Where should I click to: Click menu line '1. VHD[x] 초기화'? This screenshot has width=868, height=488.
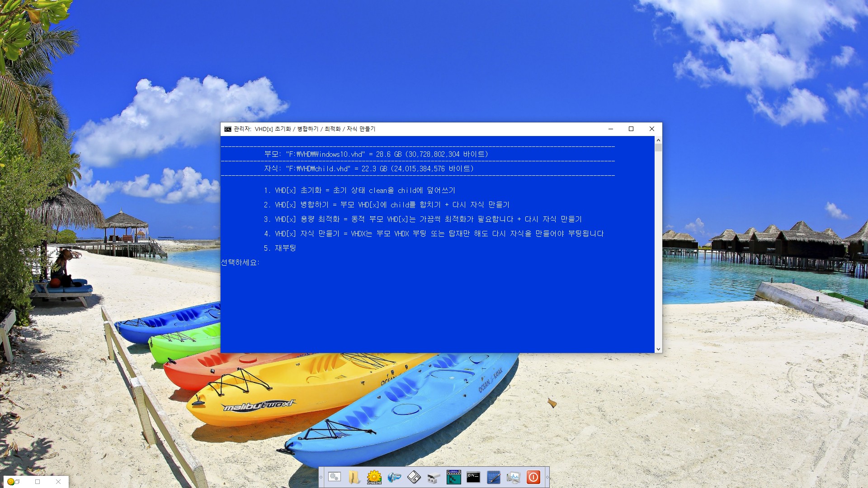tap(359, 190)
